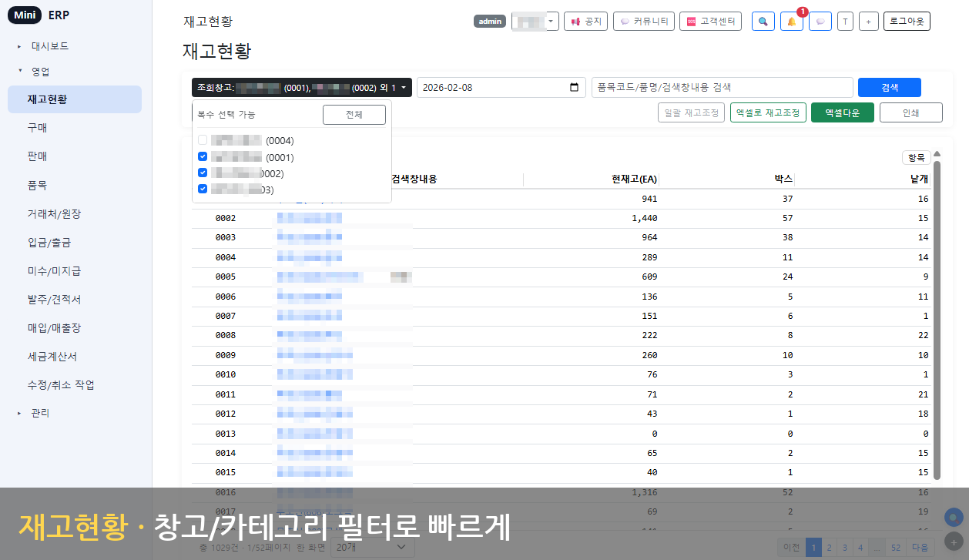969x560 pixels.
Task: Open 매입/매출장 in the sidebar
Action: (75, 327)
